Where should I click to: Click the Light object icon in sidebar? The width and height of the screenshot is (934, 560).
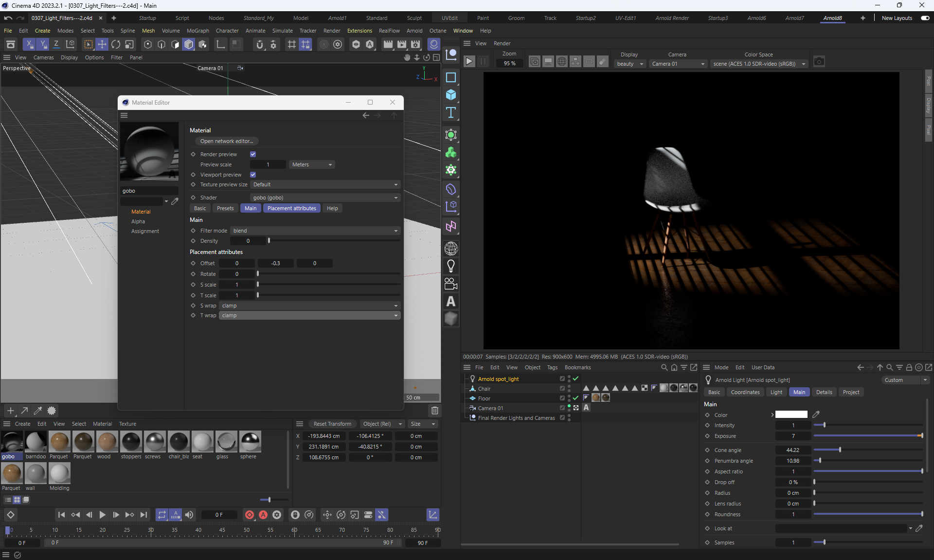[x=451, y=266]
